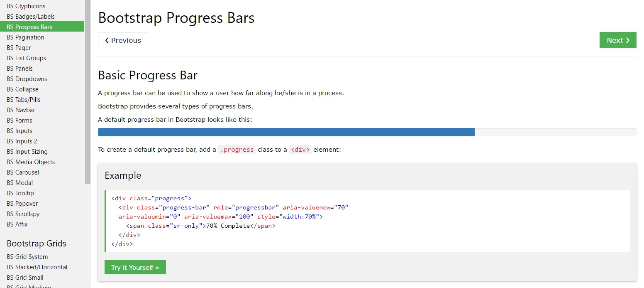
Task: Open BS Carousel sidebar link
Action: (23, 172)
